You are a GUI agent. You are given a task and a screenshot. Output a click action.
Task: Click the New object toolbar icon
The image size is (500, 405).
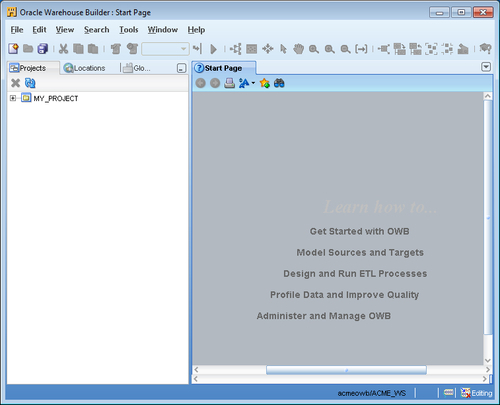pos(13,49)
